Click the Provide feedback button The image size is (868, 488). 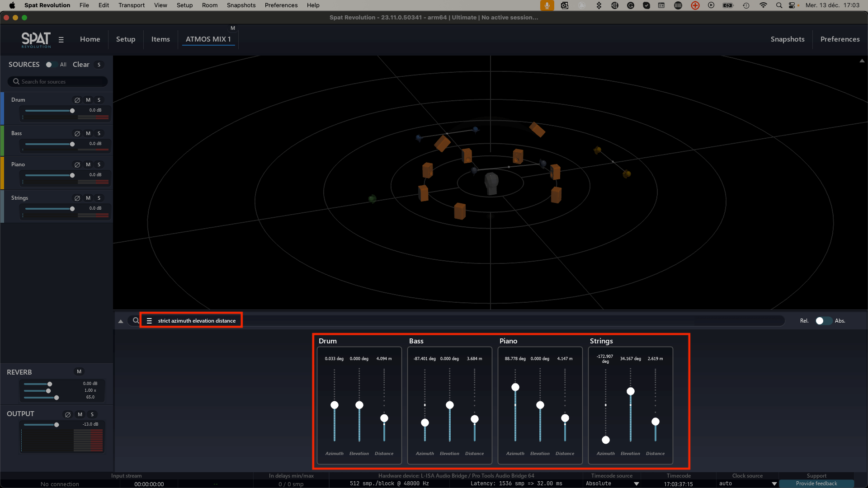tap(816, 483)
